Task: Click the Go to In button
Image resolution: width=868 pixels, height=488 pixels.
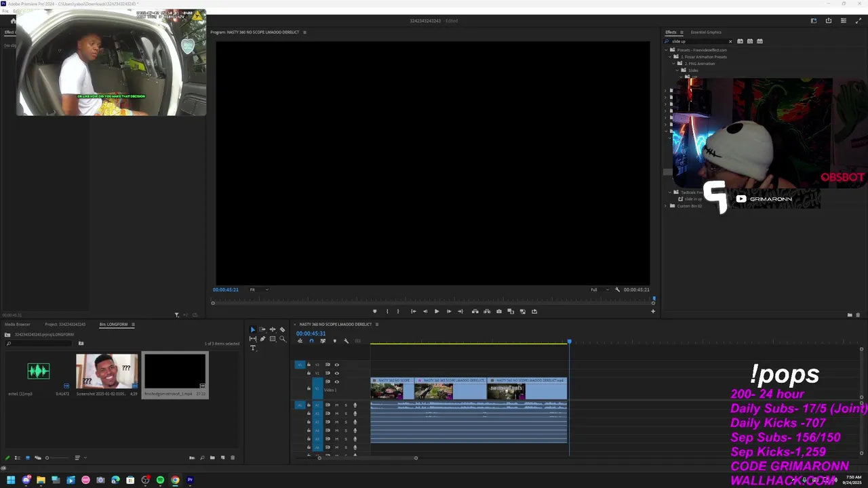Action: tap(413, 312)
